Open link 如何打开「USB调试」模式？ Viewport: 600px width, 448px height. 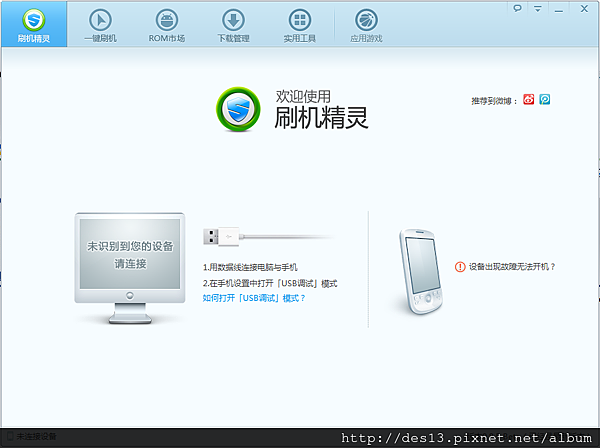pos(254,298)
